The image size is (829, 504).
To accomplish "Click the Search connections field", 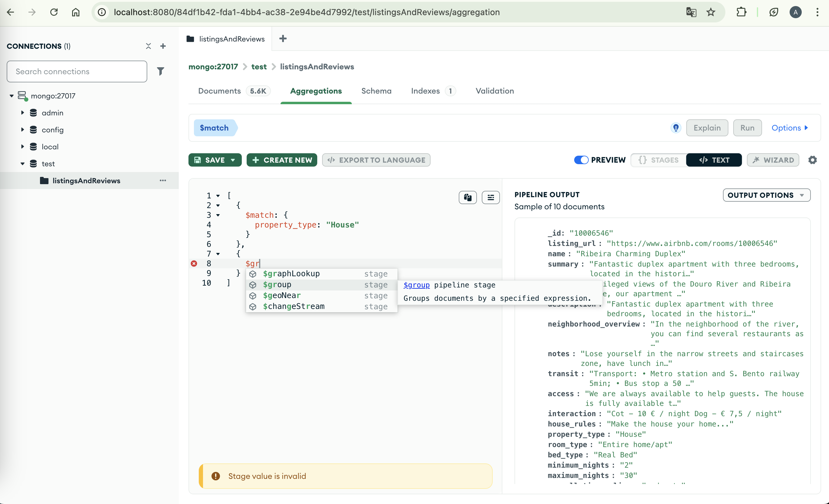I will (77, 71).
